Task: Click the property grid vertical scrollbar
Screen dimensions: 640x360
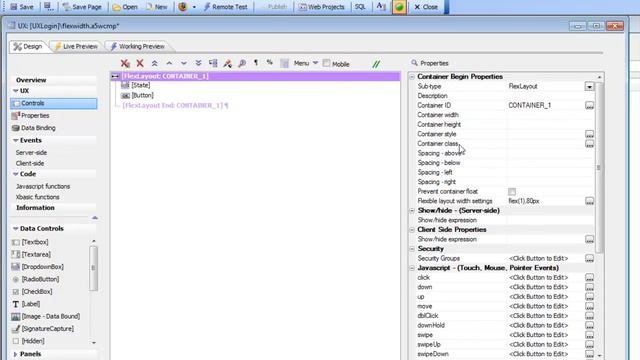Action: point(599,167)
